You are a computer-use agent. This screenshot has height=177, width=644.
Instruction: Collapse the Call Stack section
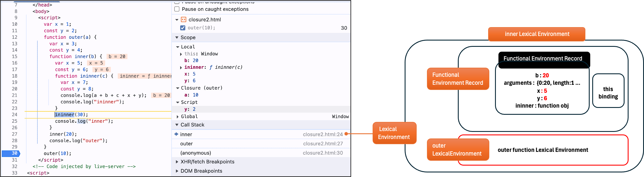[177, 125]
